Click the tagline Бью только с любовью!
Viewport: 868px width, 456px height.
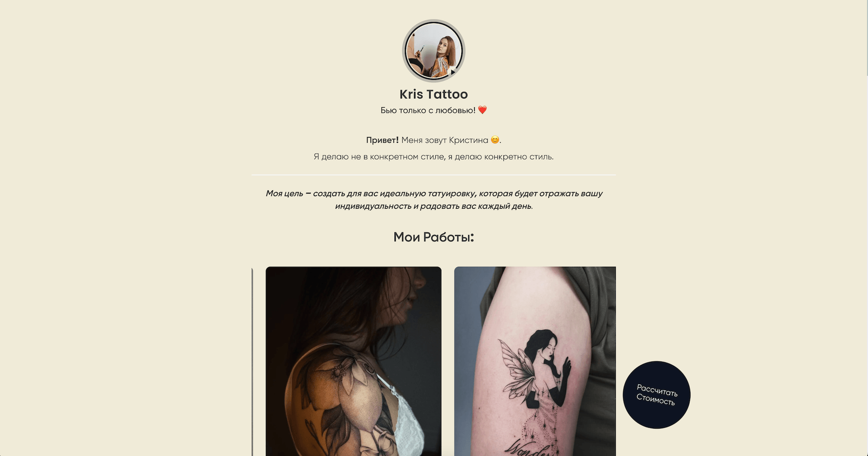tap(428, 110)
